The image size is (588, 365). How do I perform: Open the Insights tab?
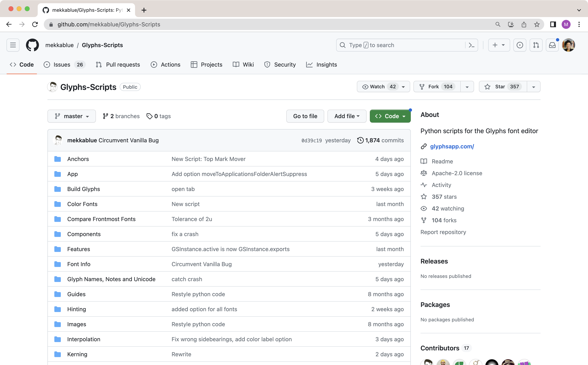point(321,65)
